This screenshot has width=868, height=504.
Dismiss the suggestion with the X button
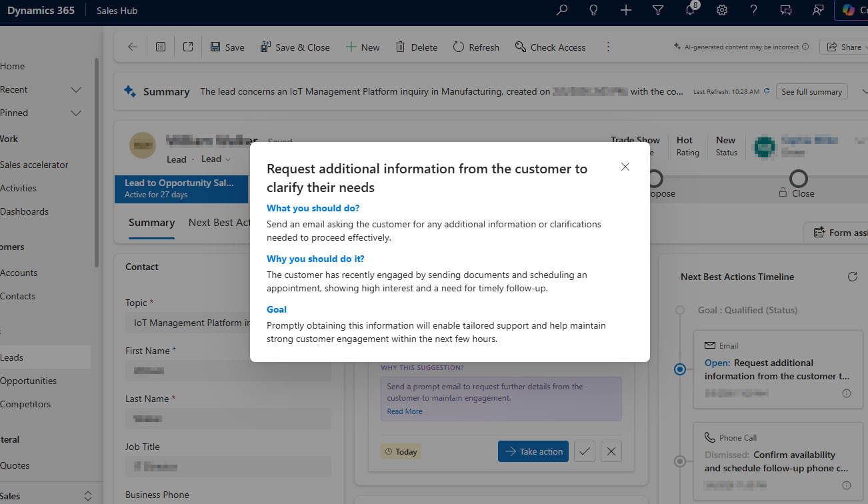point(611,451)
